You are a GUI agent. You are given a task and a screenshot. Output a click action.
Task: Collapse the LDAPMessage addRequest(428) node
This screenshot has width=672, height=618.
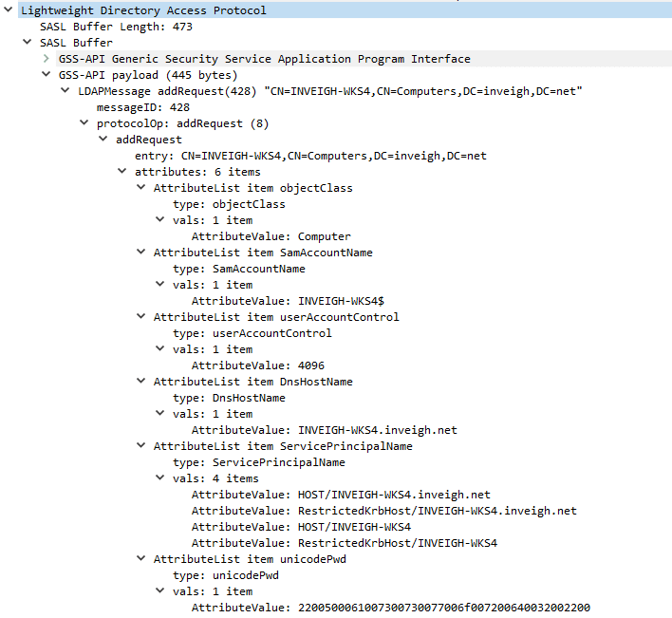65,90
